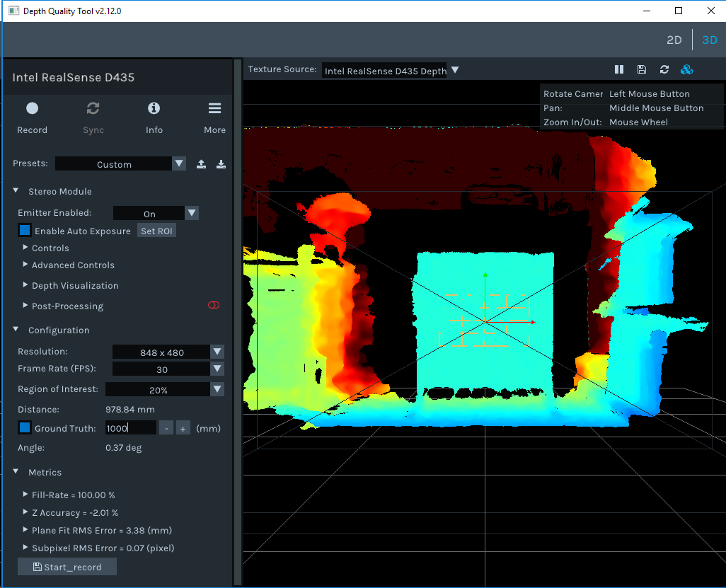This screenshot has height=588, width=726.
Task: Minimize the Depth Quality Tool window
Action: pos(647,11)
